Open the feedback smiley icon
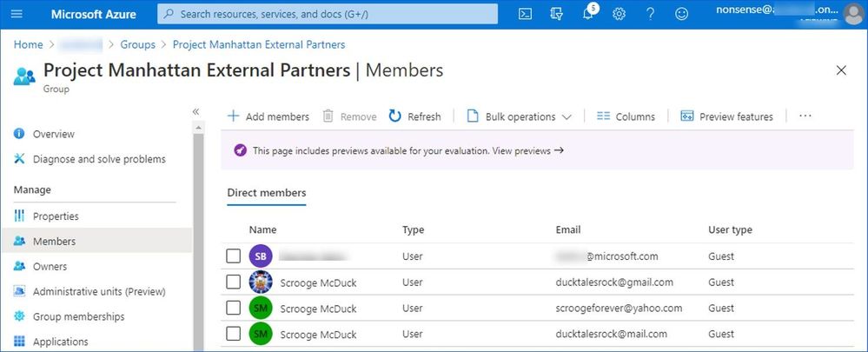The height and width of the screenshot is (352, 868). (681, 15)
